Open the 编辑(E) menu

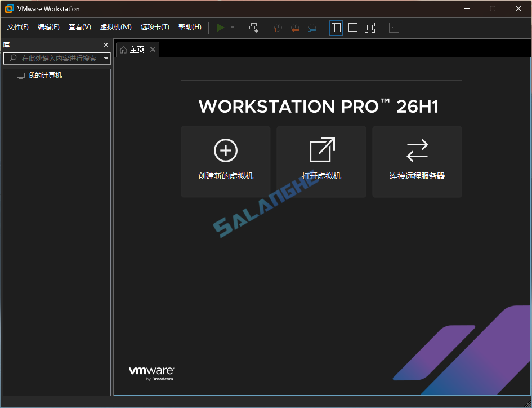click(48, 27)
